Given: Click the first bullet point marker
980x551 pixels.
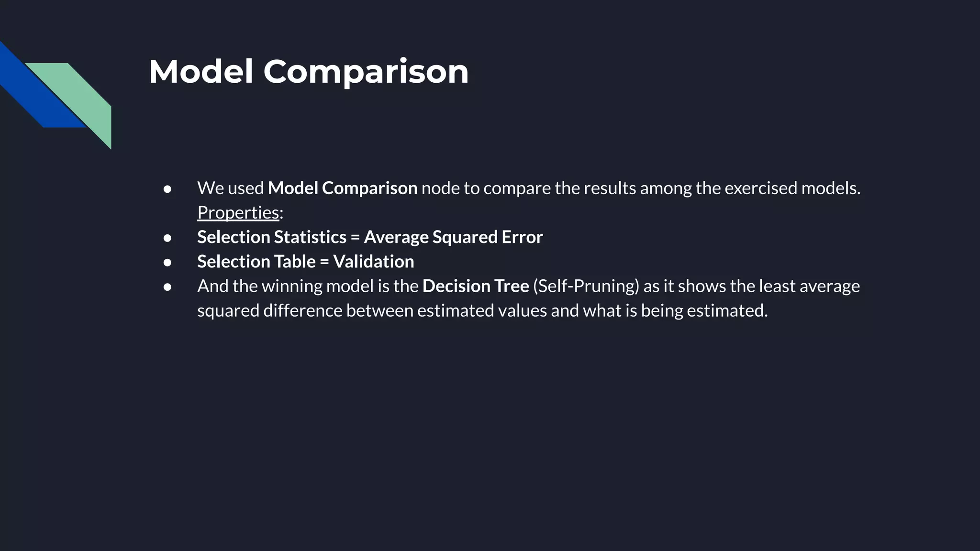Looking at the screenshot, I should point(167,189).
